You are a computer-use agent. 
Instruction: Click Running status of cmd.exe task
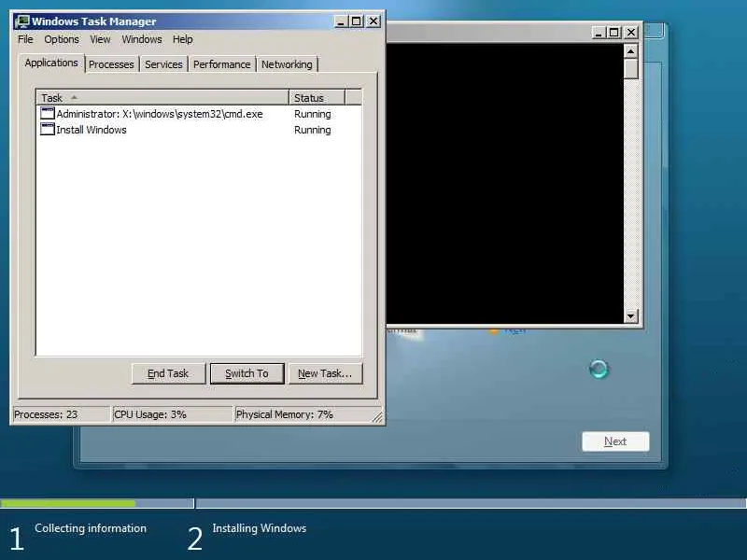click(x=312, y=114)
